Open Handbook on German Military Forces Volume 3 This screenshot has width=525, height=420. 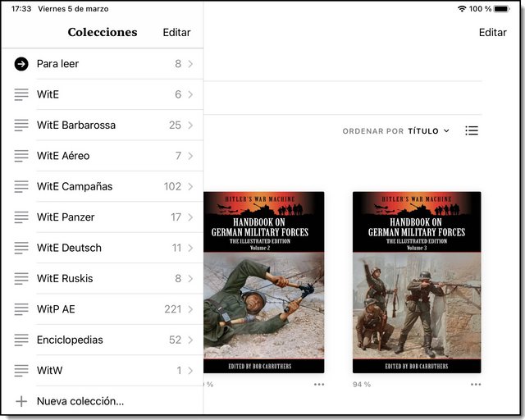(x=417, y=282)
